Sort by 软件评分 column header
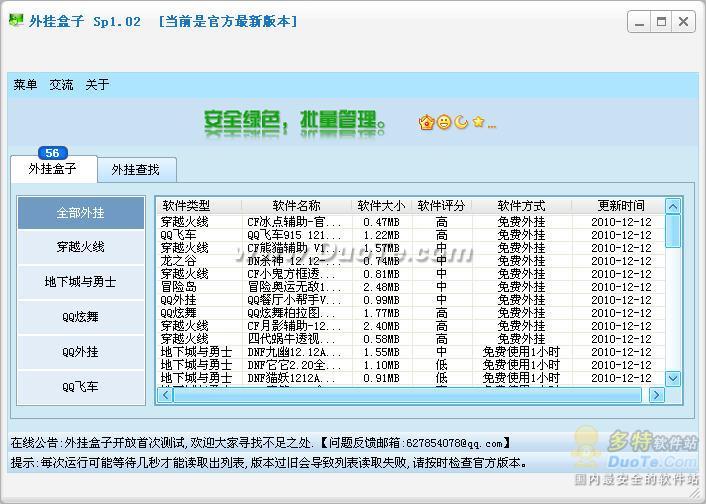This screenshot has height=504, width=706. pos(441,206)
